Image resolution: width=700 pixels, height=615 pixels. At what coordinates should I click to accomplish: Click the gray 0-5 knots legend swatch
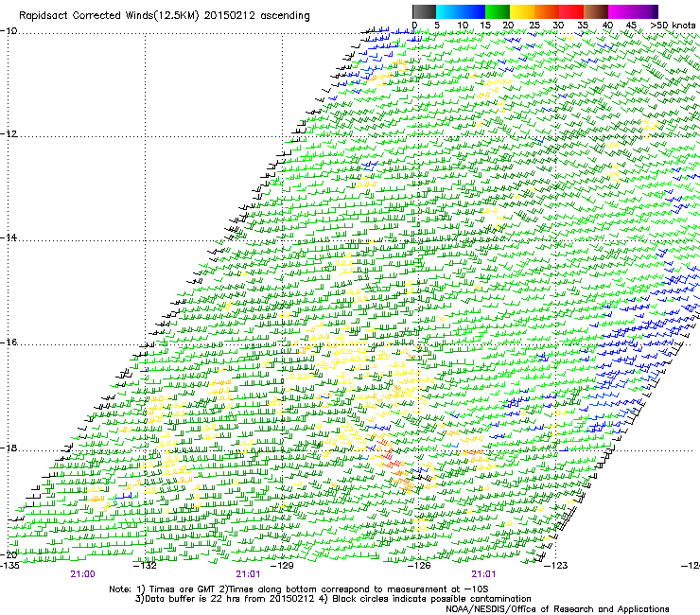[424, 11]
